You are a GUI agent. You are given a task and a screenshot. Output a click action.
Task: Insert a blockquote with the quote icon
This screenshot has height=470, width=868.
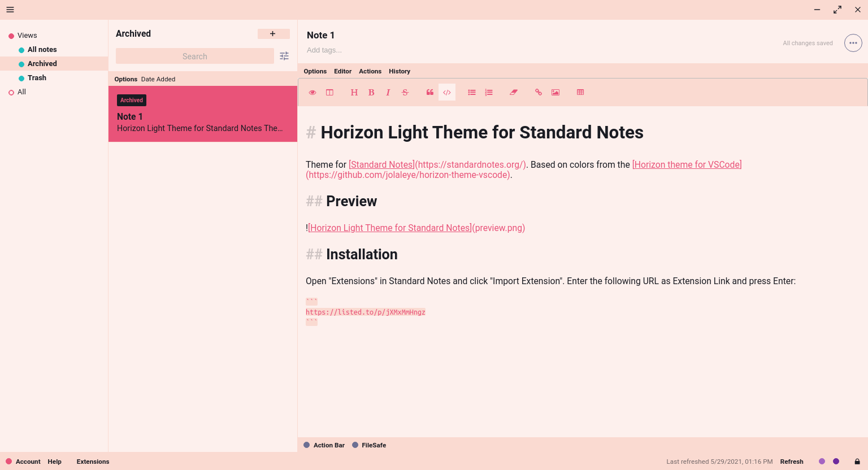pos(430,93)
